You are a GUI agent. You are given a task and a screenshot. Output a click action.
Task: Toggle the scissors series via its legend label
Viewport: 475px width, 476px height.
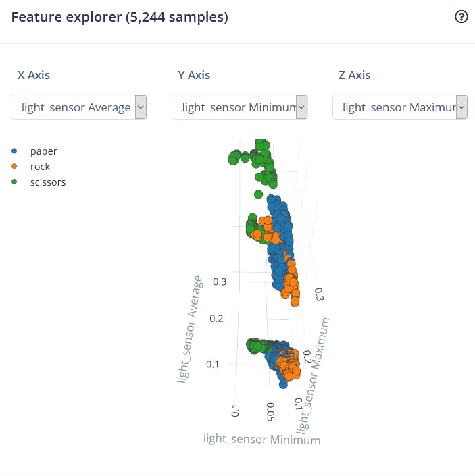pyautogui.click(x=47, y=182)
